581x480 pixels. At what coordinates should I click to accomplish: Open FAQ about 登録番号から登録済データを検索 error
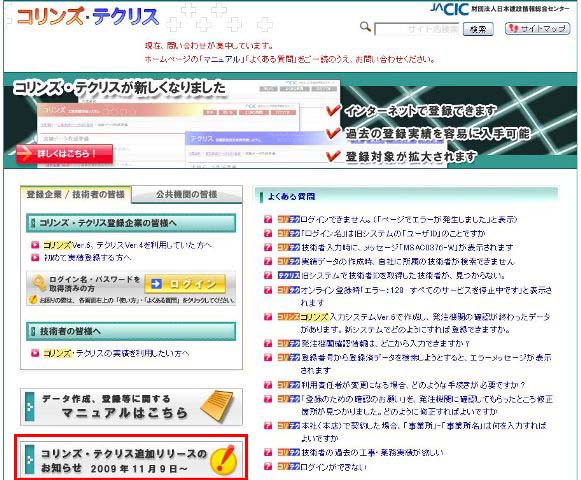tap(426, 364)
